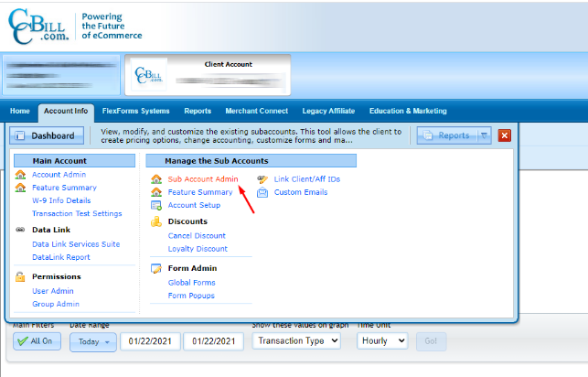Image resolution: width=588 pixels, height=377 pixels.
Task: Open the Loyalty Discount link
Action: coord(198,249)
